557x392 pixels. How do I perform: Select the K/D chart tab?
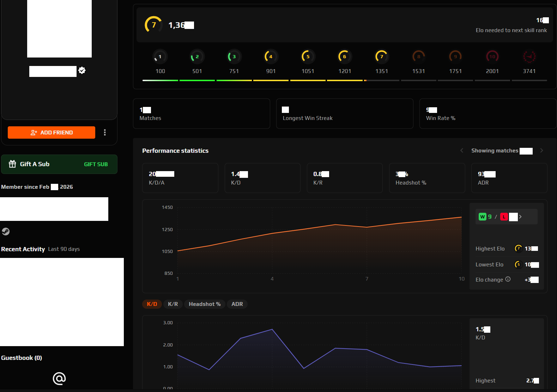tap(152, 304)
